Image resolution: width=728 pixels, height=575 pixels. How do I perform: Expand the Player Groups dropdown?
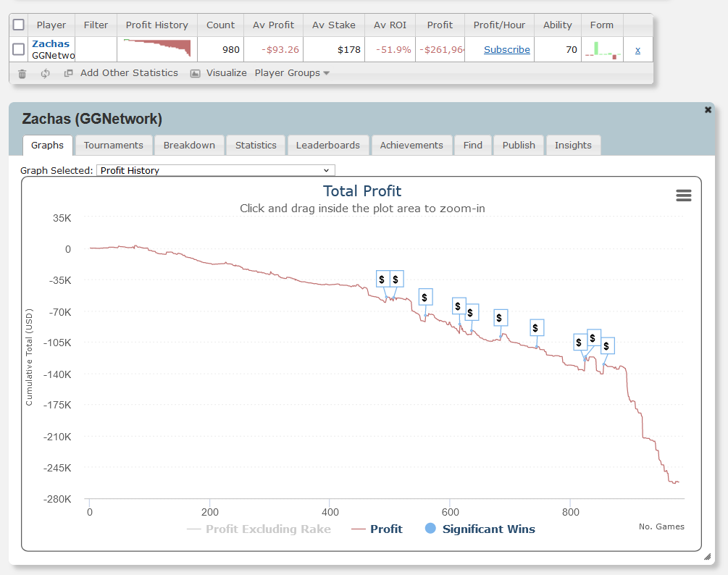click(292, 73)
